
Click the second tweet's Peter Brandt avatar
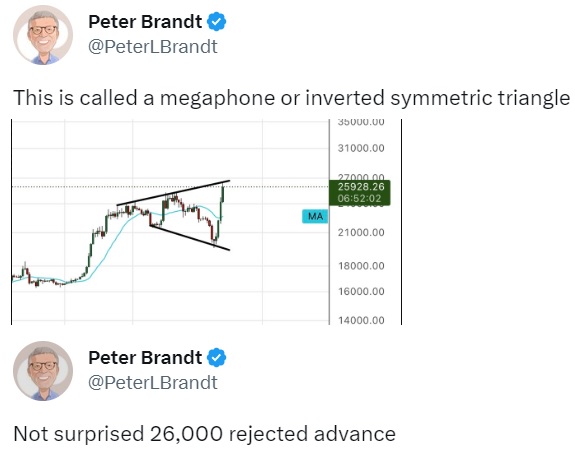click(x=43, y=371)
